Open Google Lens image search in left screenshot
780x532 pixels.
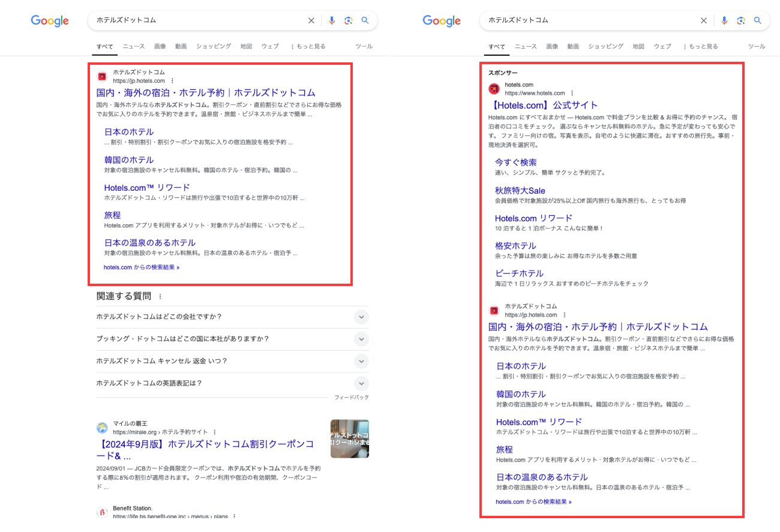pyautogui.click(x=348, y=20)
